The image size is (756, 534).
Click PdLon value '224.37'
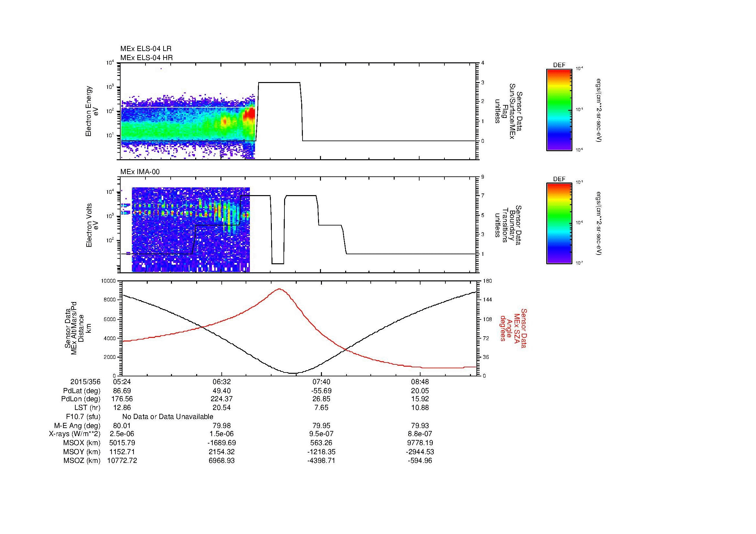click(x=222, y=399)
